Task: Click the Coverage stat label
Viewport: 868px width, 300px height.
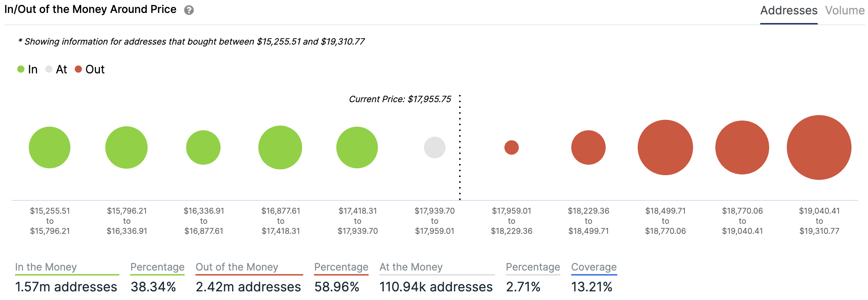Action: (x=594, y=267)
